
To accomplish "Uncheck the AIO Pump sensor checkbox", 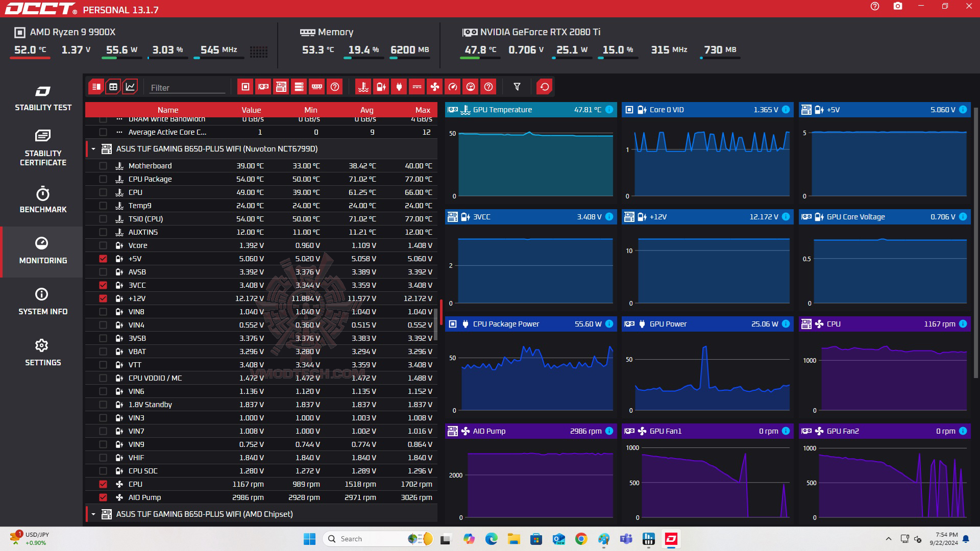I will point(103,497).
